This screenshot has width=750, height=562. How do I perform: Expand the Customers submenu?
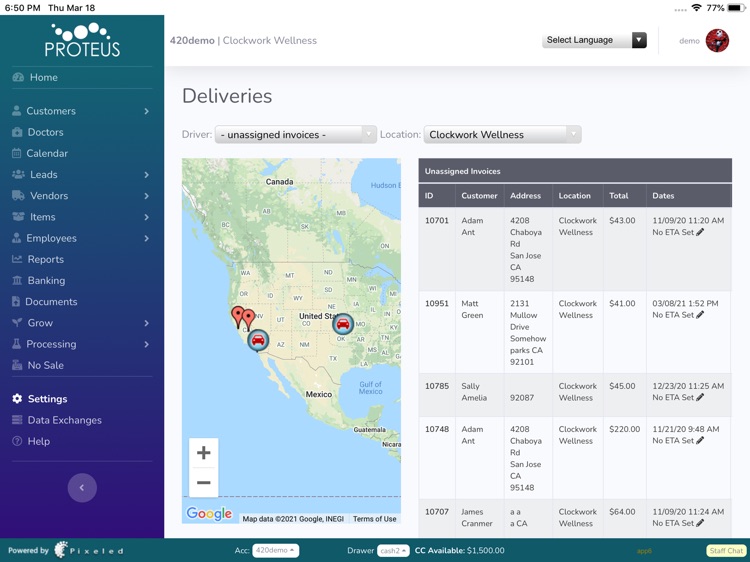[x=146, y=111]
